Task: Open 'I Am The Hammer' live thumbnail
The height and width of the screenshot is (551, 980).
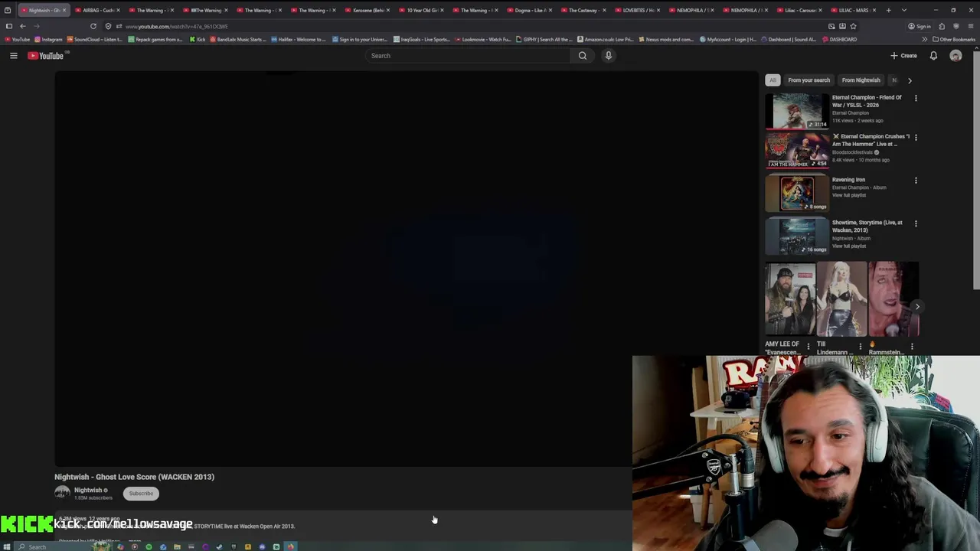Action: click(797, 151)
